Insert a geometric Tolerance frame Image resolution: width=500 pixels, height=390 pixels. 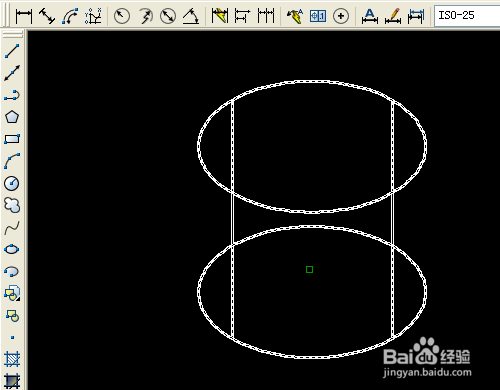coord(318,16)
